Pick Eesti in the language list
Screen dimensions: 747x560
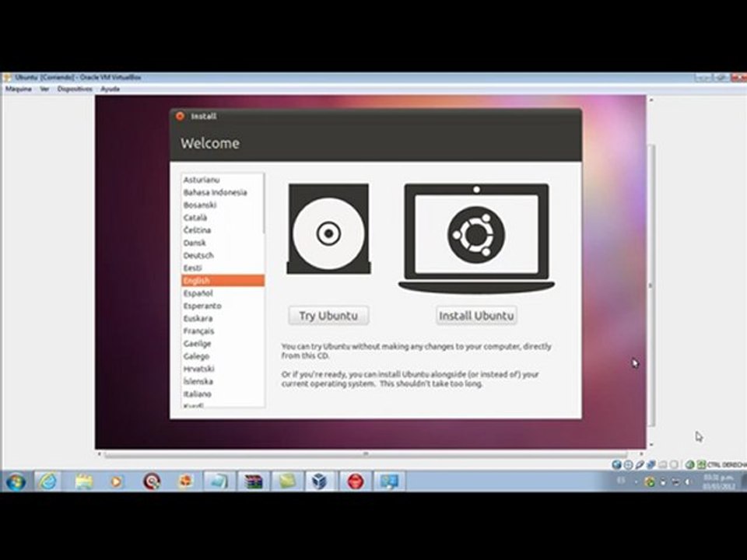pos(223,268)
